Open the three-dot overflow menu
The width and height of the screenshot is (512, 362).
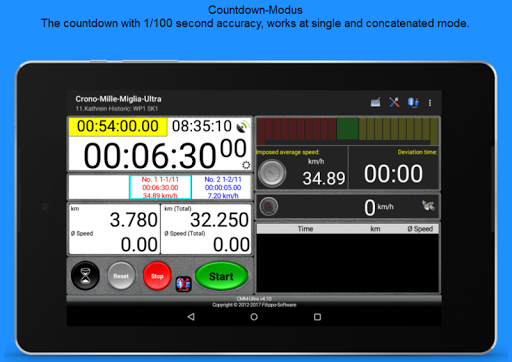point(430,103)
